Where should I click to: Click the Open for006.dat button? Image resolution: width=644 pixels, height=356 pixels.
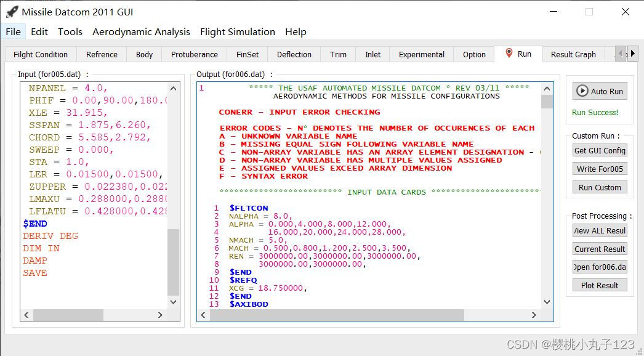tap(600, 267)
